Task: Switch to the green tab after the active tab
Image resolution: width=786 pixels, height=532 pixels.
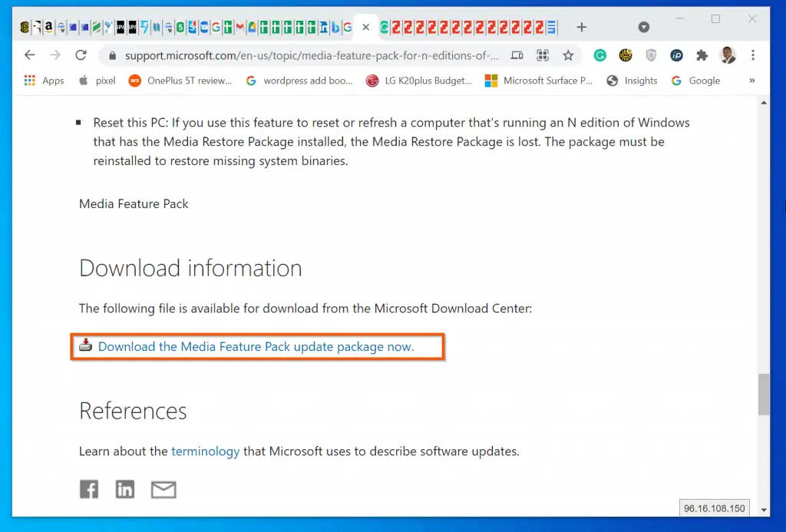Action: pos(384,27)
